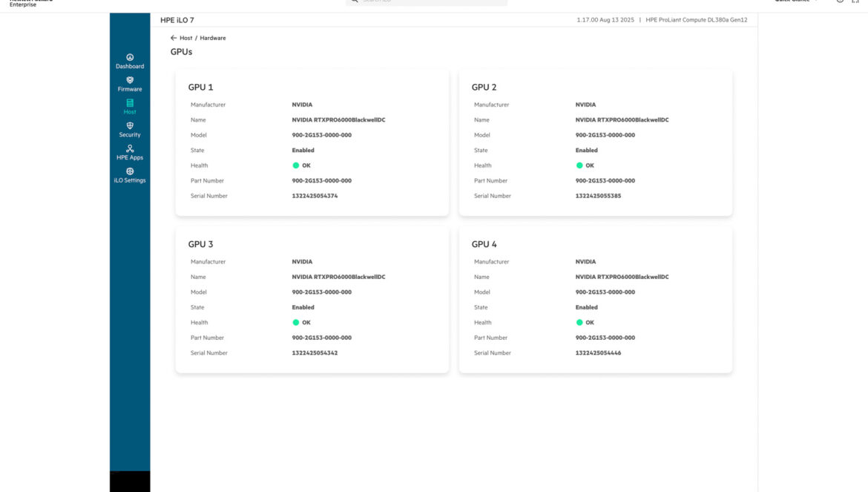The width and height of the screenshot is (868, 492).
Task: Open iLO Settings in the sidebar
Action: coord(130,171)
